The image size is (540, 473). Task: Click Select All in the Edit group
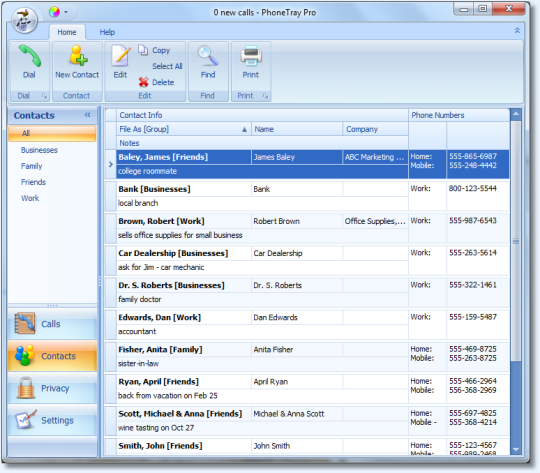click(x=167, y=66)
